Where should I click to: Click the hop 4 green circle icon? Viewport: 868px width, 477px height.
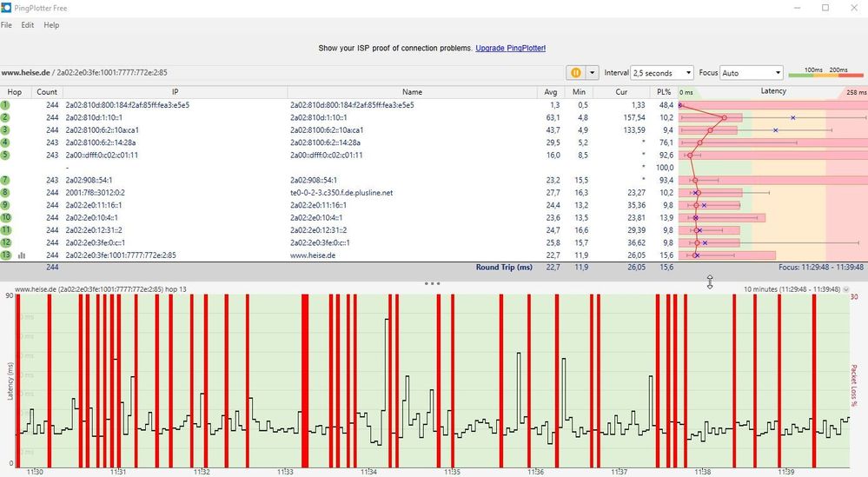click(5, 142)
